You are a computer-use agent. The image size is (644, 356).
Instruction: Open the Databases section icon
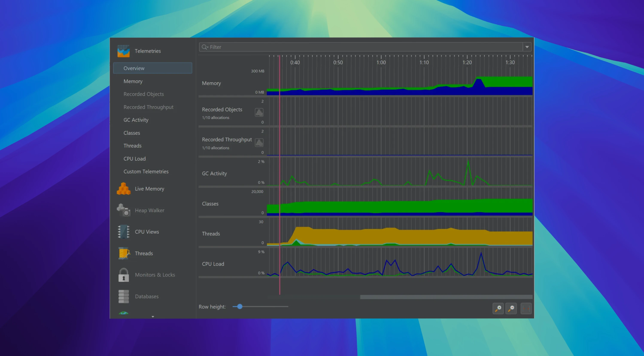123,296
